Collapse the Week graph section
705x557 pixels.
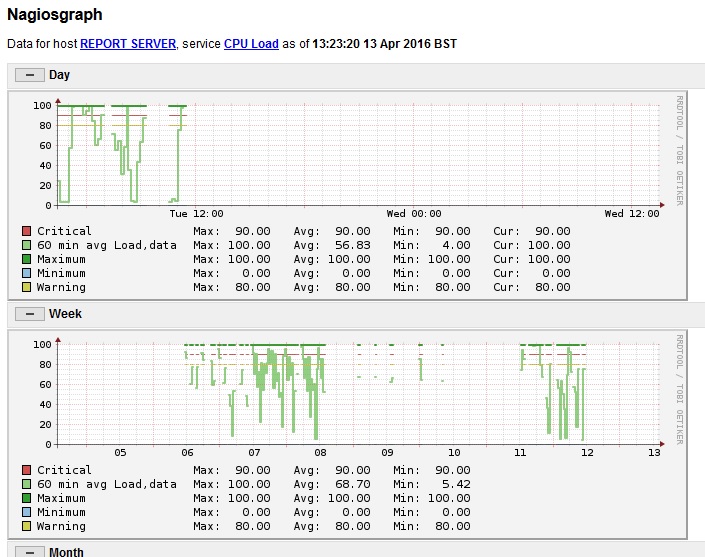pos(28,314)
